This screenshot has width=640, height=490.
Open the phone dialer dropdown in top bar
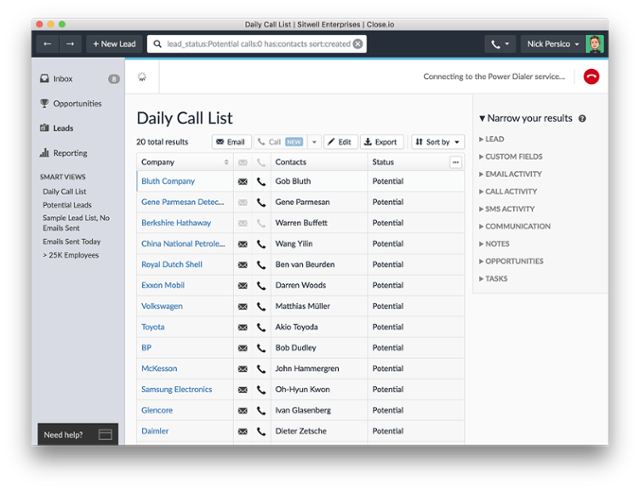click(500, 44)
